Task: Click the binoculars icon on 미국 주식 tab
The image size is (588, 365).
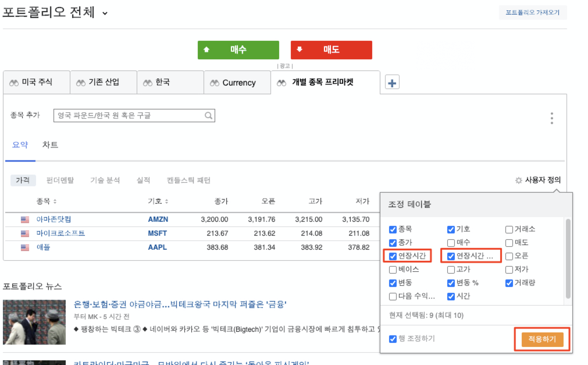Action: (x=14, y=83)
